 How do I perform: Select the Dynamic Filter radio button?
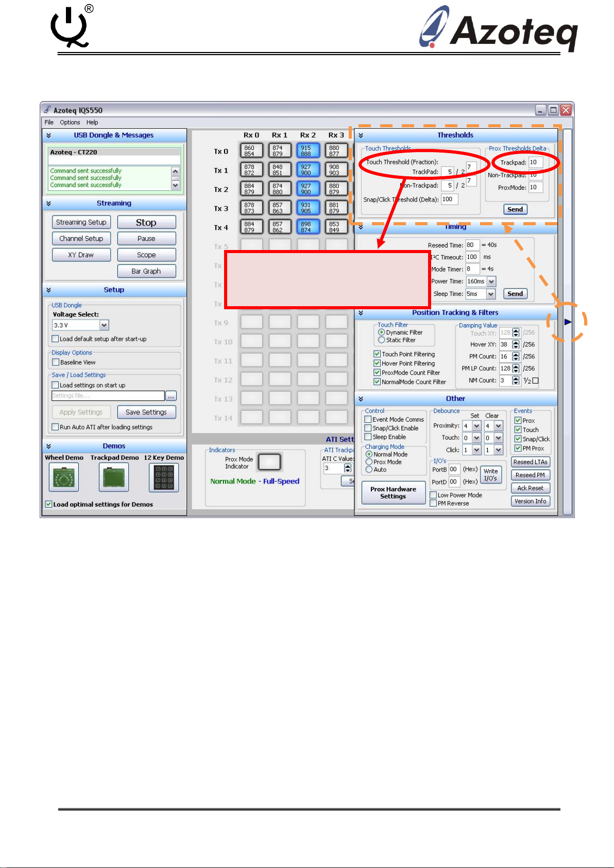tap(382, 332)
